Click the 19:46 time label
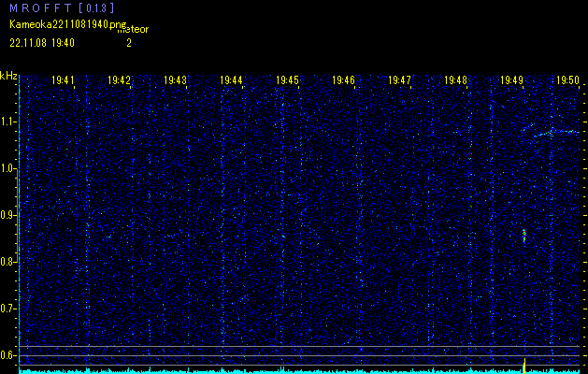Screen dimensions: 588x374 [343, 80]
